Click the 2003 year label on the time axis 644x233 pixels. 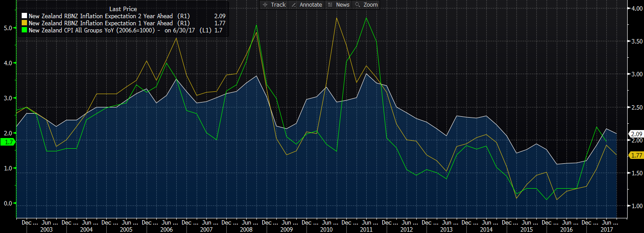tap(46, 229)
